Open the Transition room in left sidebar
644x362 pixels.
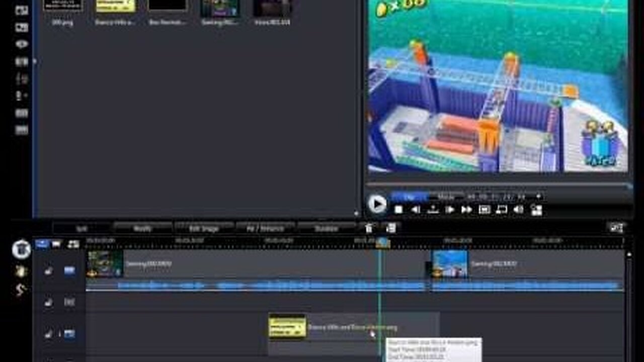pyautogui.click(x=22, y=61)
